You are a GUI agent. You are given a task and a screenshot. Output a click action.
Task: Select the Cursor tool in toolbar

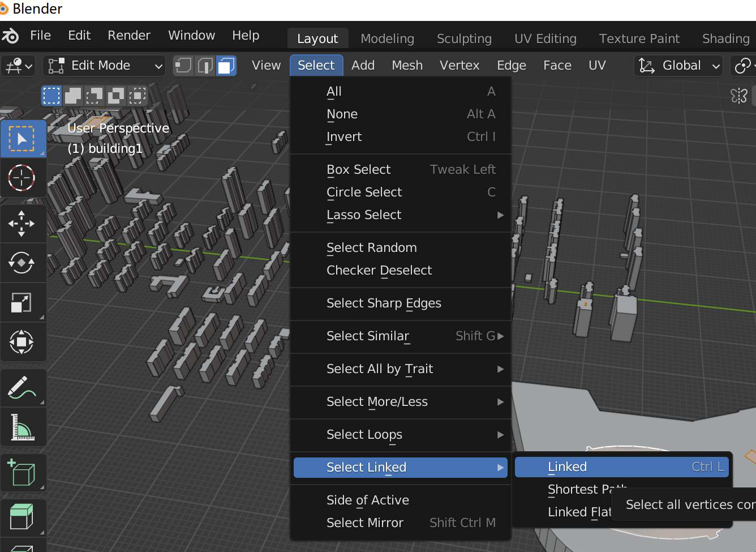coord(22,178)
